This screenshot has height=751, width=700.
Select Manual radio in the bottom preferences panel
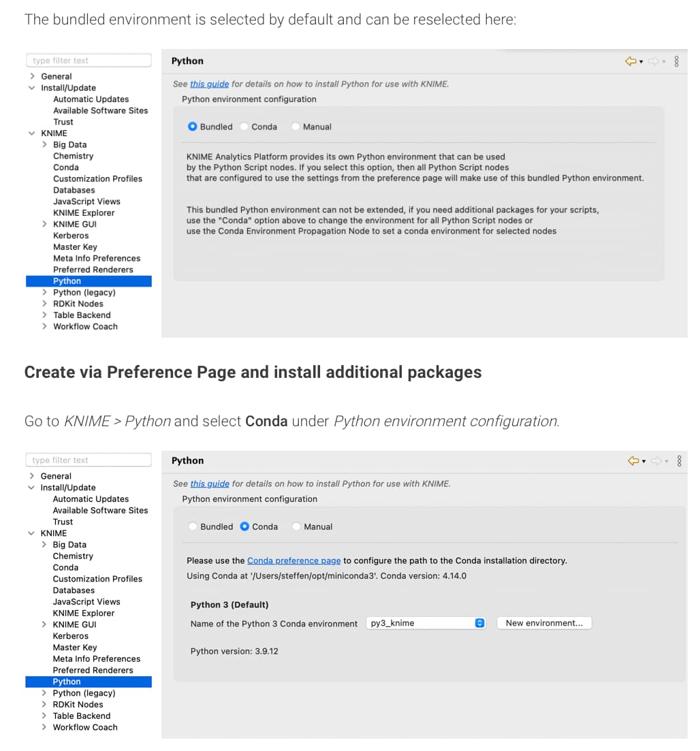(296, 526)
